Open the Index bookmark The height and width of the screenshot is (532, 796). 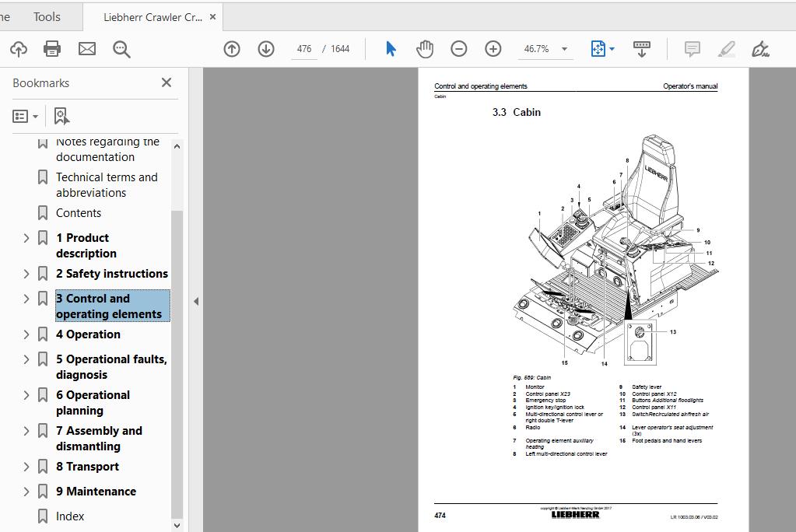click(x=70, y=516)
